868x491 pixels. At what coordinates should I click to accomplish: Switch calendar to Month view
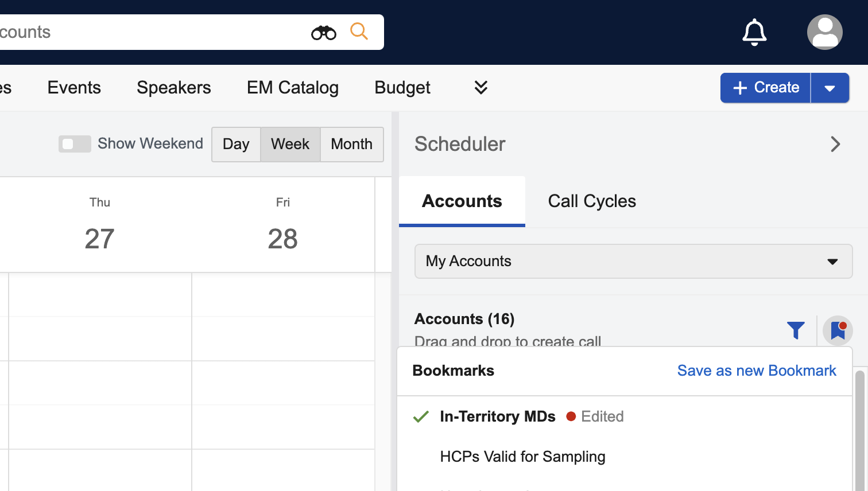(x=351, y=145)
